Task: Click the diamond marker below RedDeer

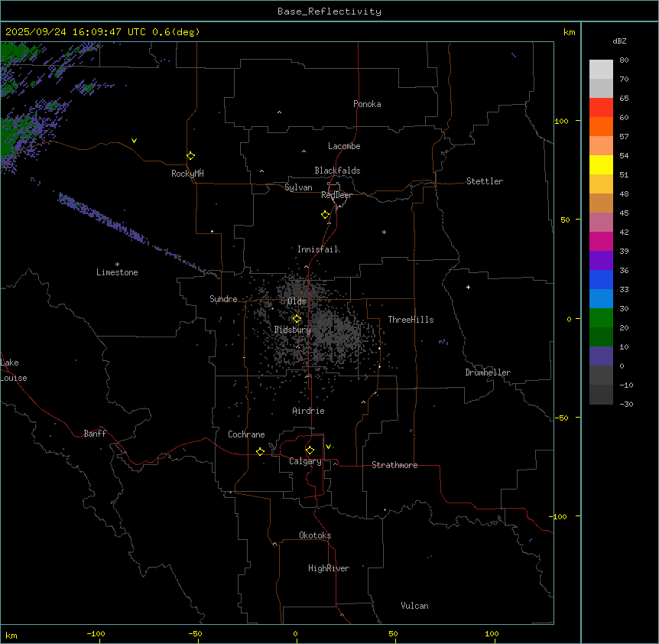Action: pos(326,215)
